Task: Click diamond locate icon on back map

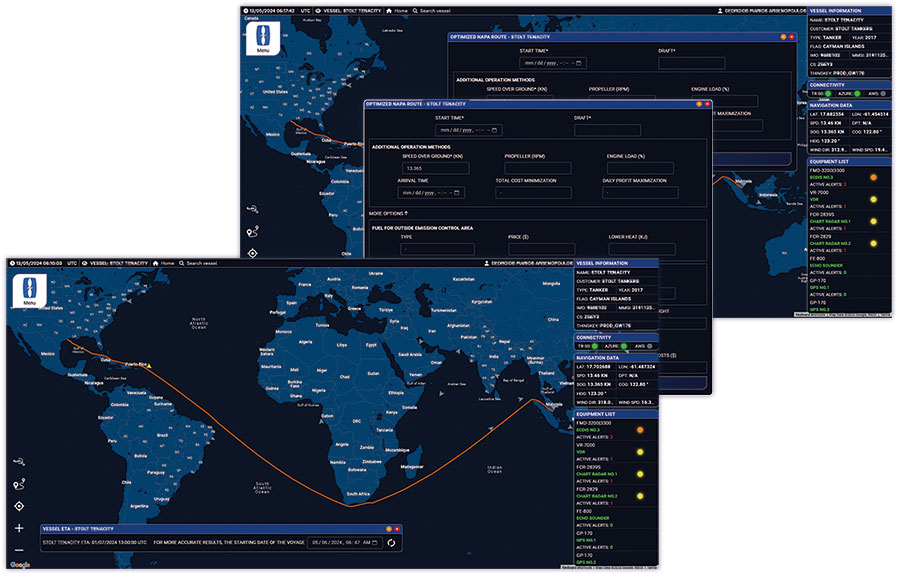Action: click(253, 253)
